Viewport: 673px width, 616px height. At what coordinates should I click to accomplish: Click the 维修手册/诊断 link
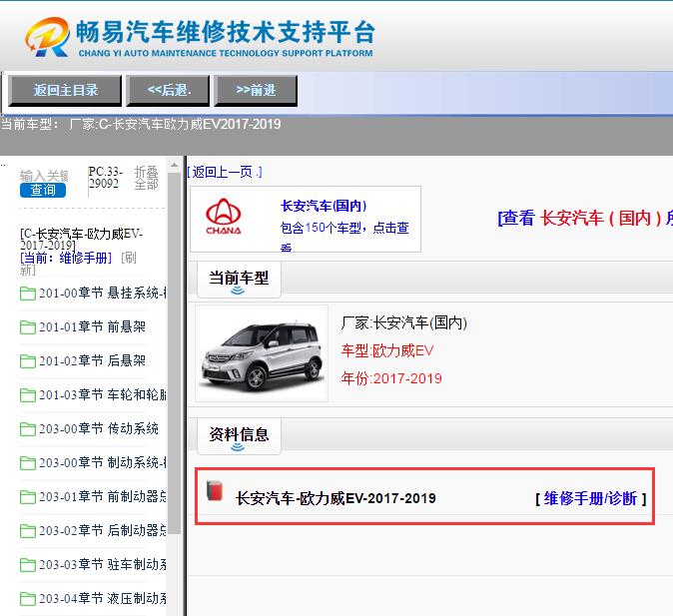pyautogui.click(x=590, y=499)
